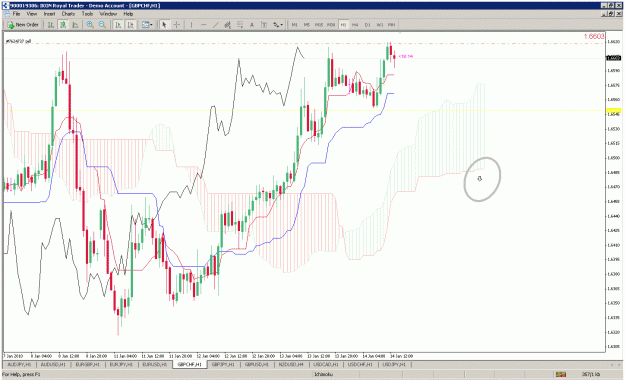Toggle chart shift from right border

tap(130, 25)
